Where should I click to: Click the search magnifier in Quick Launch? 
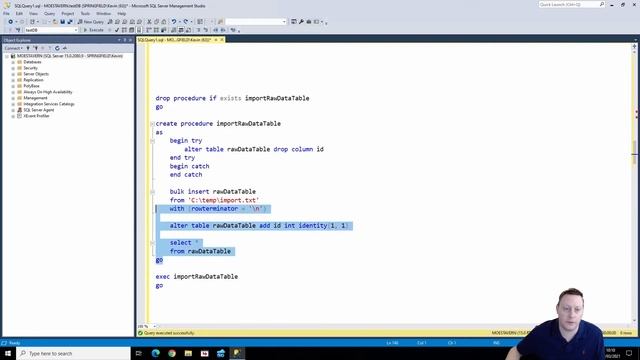click(x=602, y=4)
